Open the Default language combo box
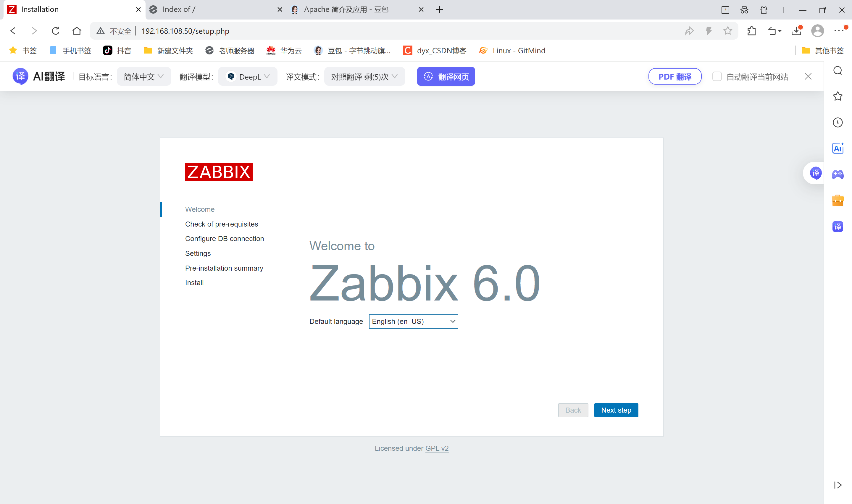Viewport: 852px width, 504px height. pos(413,321)
